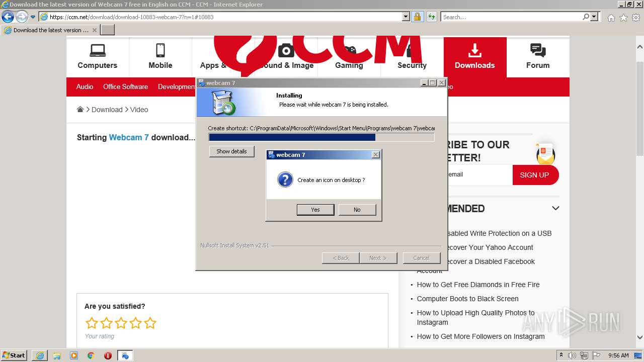Screen dimensions: 644x362
Task: Rate one star in satisfaction rating
Action: [92, 323]
